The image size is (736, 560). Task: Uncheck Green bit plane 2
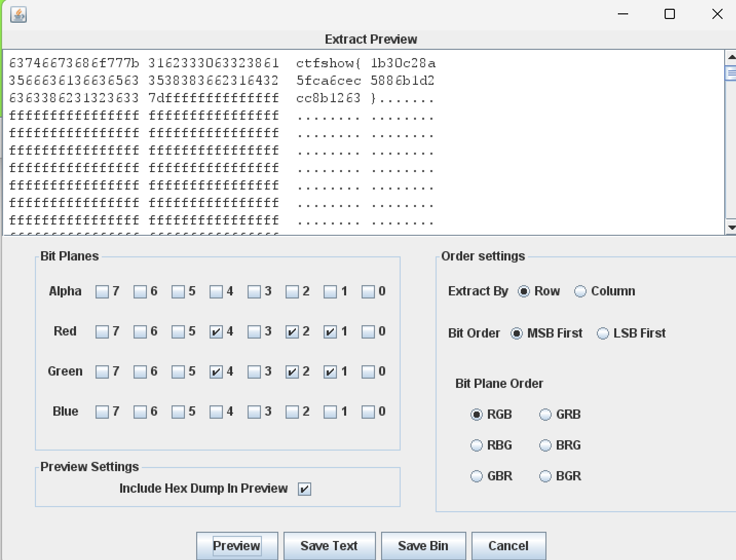pyautogui.click(x=292, y=372)
